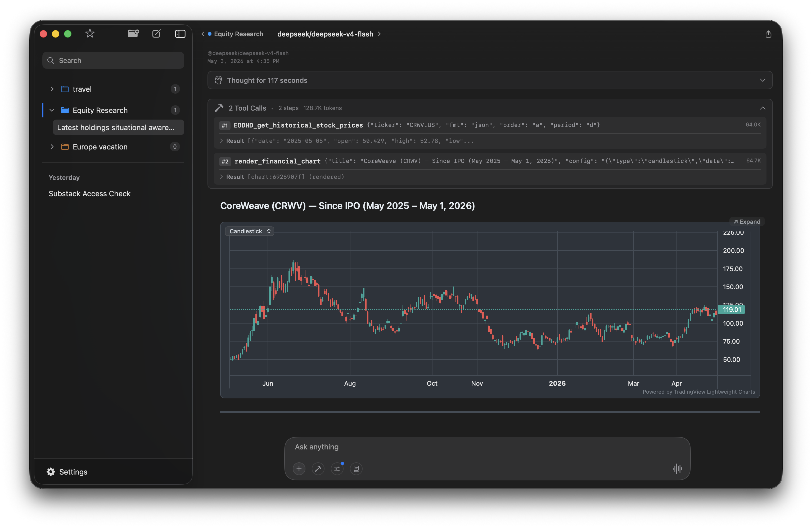This screenshot has width=812, height=528.
Task: Expand the Europe vacation folder chevron
Action: [x=52, y=147]
